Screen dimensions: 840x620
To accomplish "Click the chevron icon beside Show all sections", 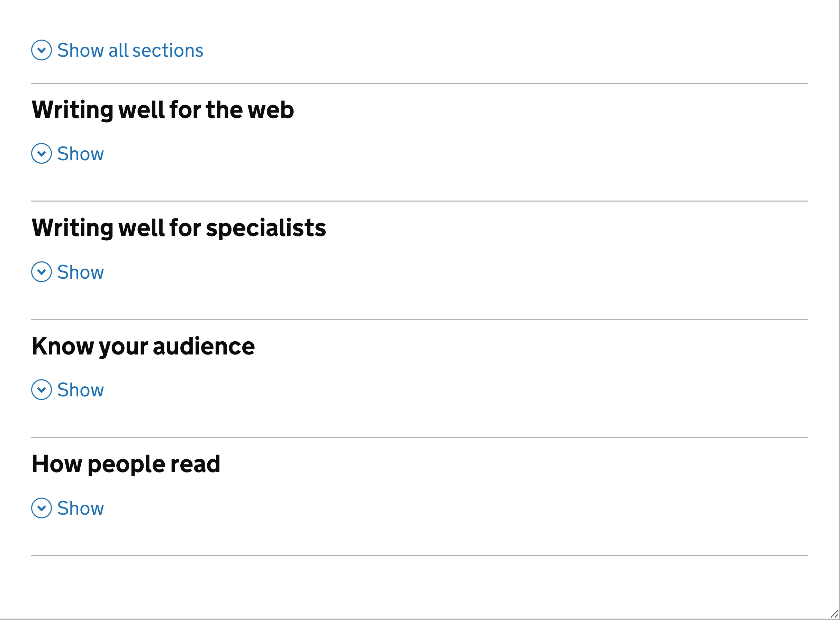I will pos(41,50).
